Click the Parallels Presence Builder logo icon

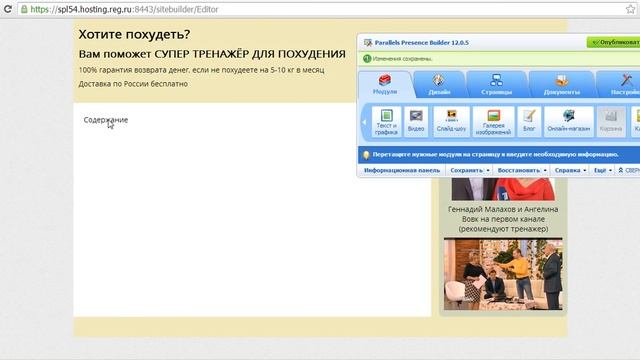[368, 42]
